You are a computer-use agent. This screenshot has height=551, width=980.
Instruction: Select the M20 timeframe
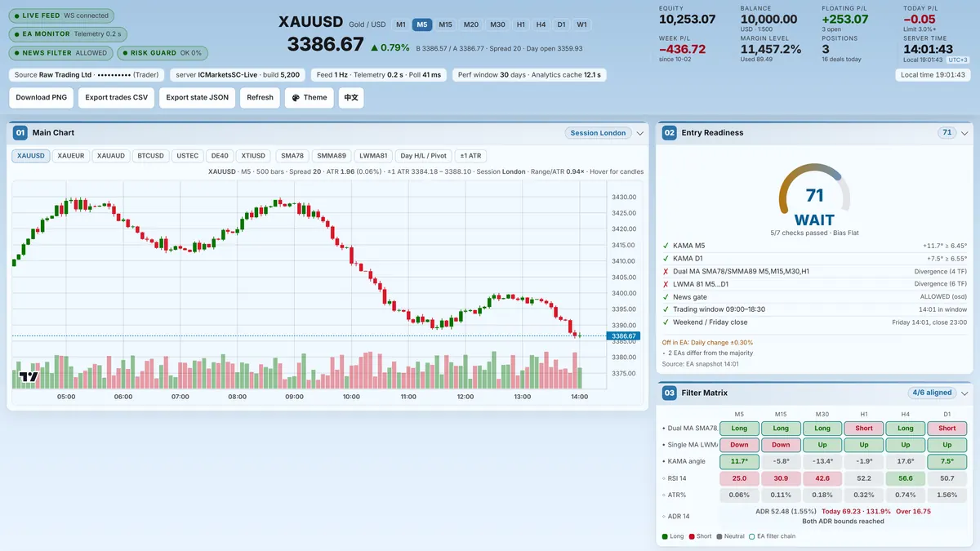tap(471, 24)
